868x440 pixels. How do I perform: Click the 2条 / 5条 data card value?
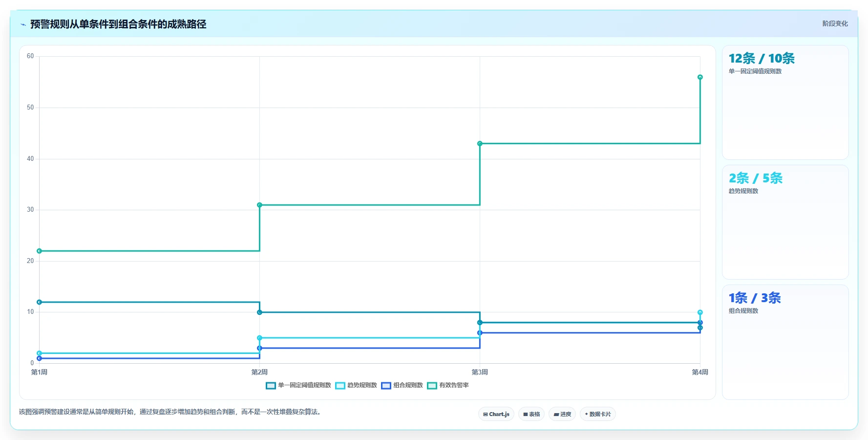coord(756,178)
